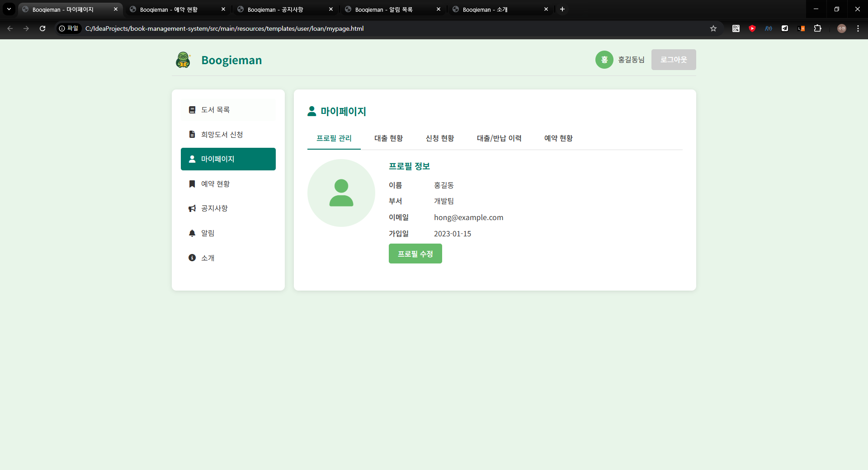Image resolution: width=868 pixels, height=470 pixels.
Task: Bookmark this page with star icon
Action: click(713, 28)
